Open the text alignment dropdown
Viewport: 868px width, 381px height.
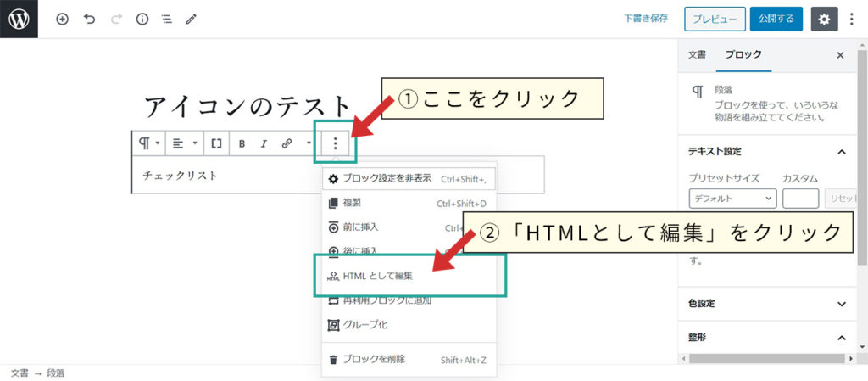click(x=184, y=143)
